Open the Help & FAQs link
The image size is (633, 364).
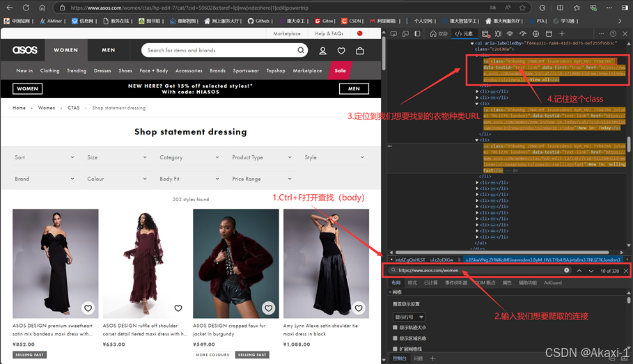(329, 33)
